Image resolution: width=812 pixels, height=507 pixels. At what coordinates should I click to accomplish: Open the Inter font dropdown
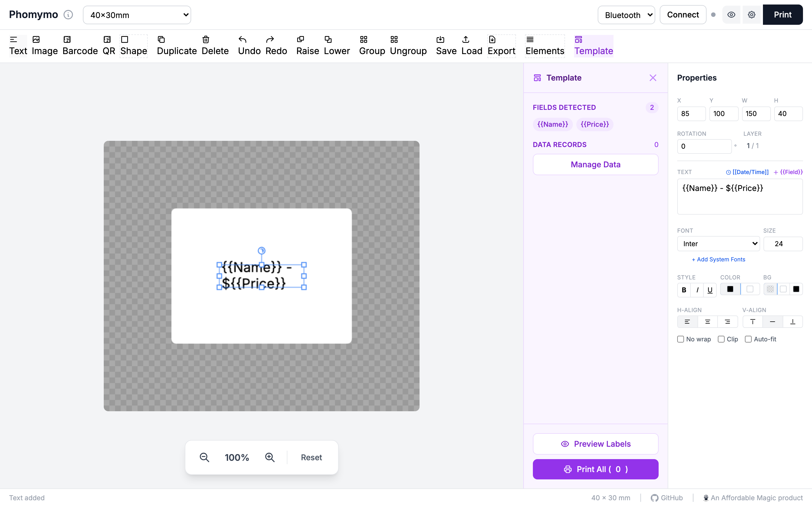point(718,244)
